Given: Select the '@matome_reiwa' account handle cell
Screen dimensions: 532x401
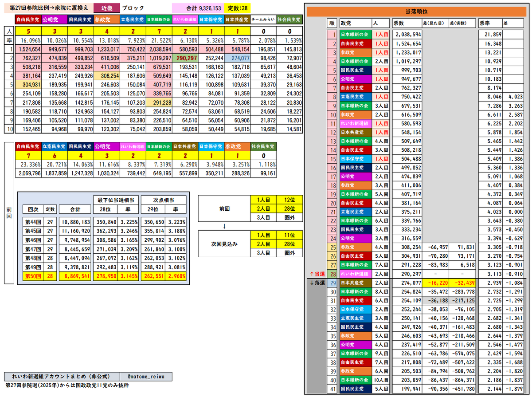Looking at the screenshot, I should 146,377.
